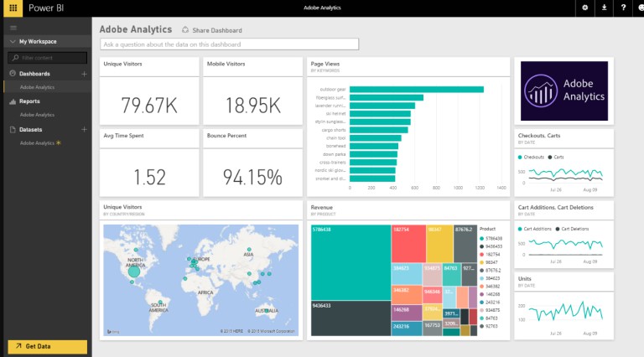Image resolution: width=644 pixels, height=357 pixels.
Task: Click the Australia bubble on the map
Action: 266,311
